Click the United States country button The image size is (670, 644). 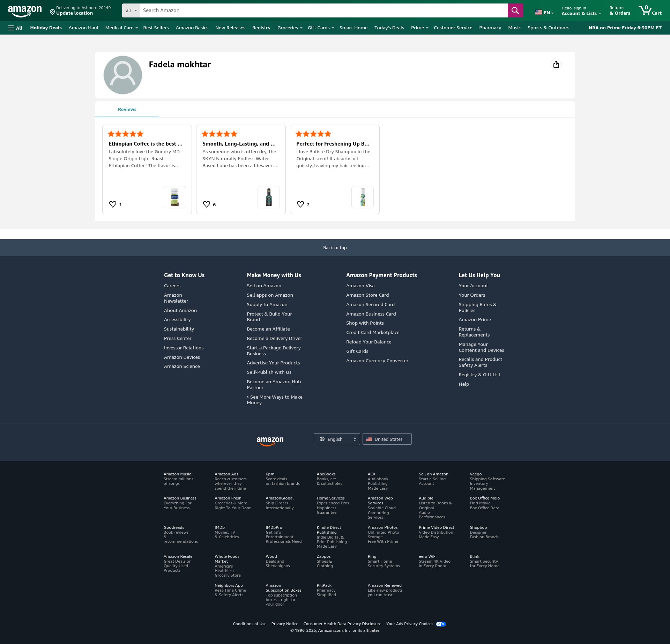coord(387,439)
